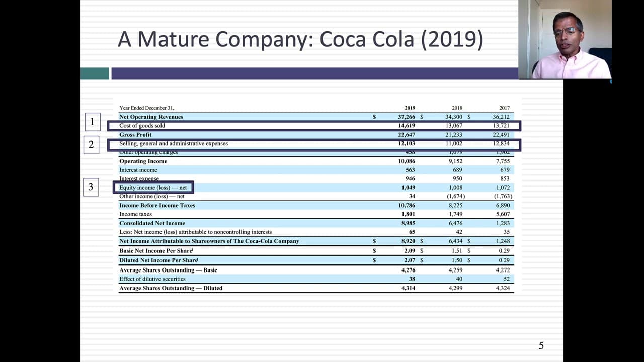Select the shareowner net income value 8,920
Image resolution: width=644 pixels, height=362 pixels.
pos(408,241)
